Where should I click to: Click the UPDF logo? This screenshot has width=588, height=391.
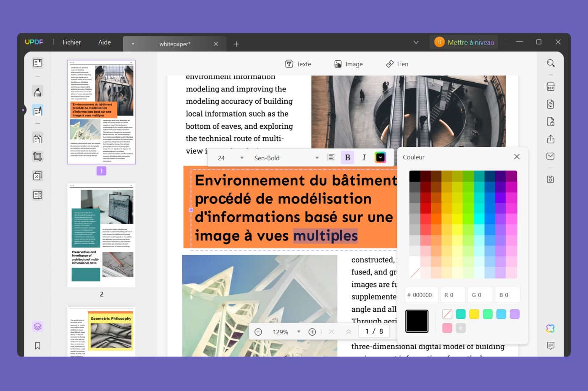[34, 42]
